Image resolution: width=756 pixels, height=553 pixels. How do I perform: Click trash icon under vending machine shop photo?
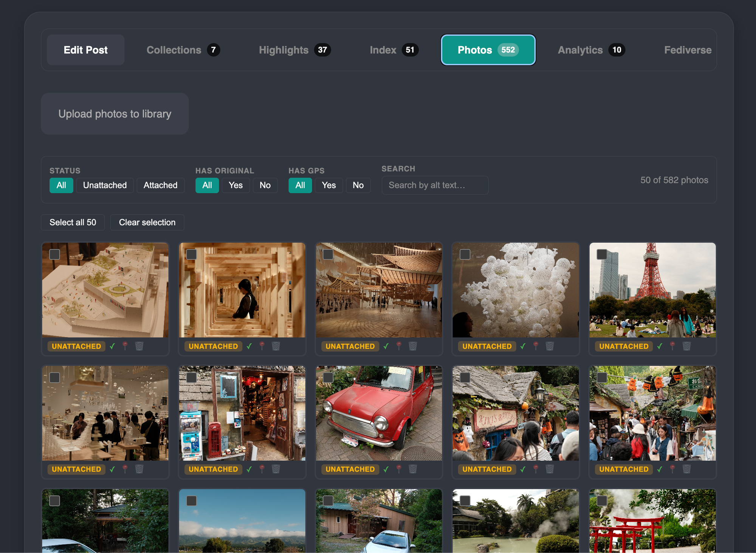pyautogui.click(x=276, y=469)
